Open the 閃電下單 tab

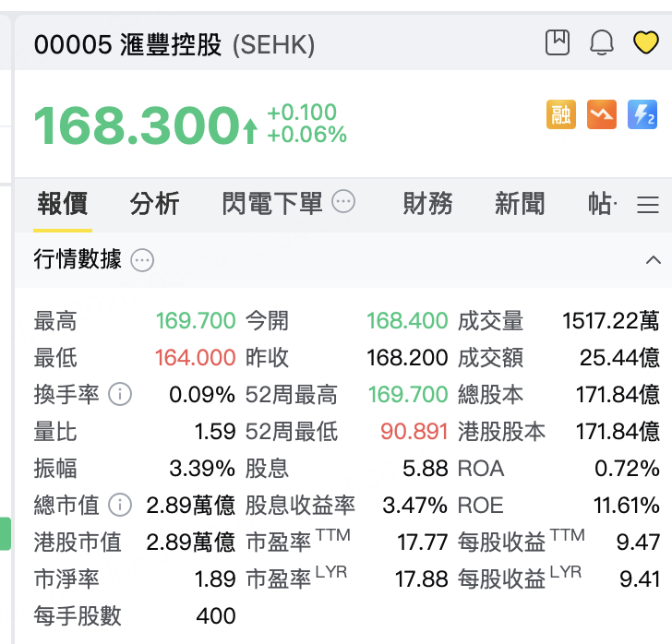[x=272, y=204]
